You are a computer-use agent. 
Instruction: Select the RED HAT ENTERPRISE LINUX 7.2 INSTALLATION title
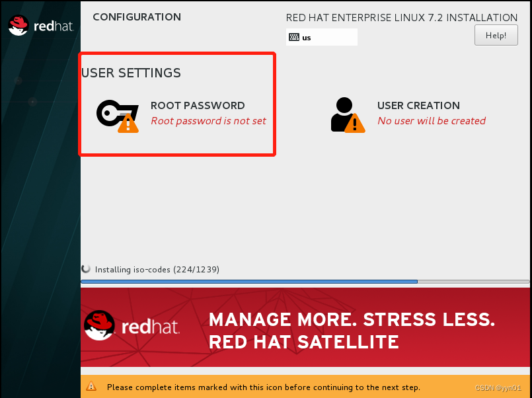coord(402,17)
